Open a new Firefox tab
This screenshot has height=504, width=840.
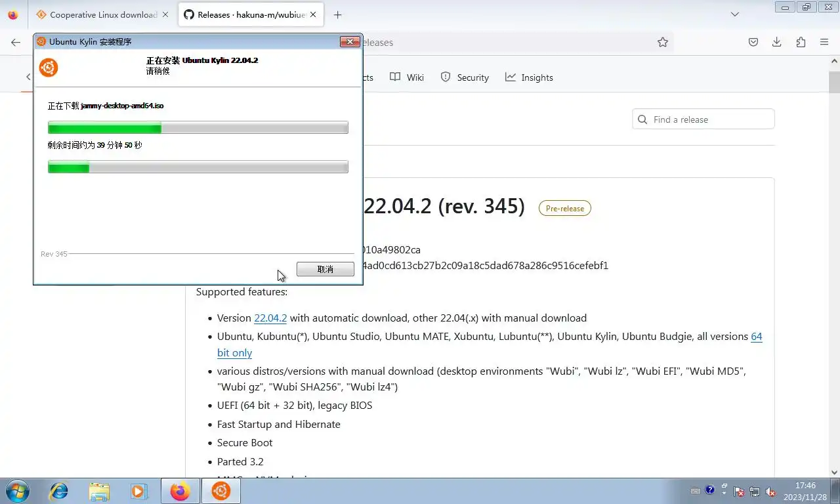click(337, 14)
